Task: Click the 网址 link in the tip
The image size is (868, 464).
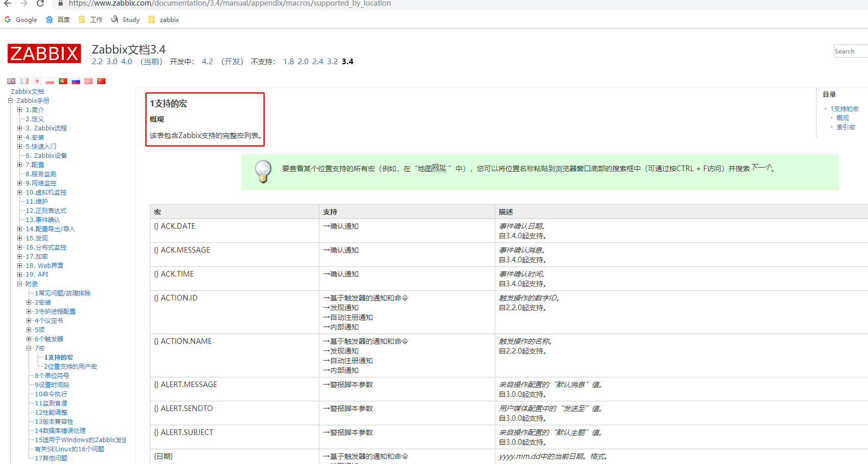Action: 439,168
